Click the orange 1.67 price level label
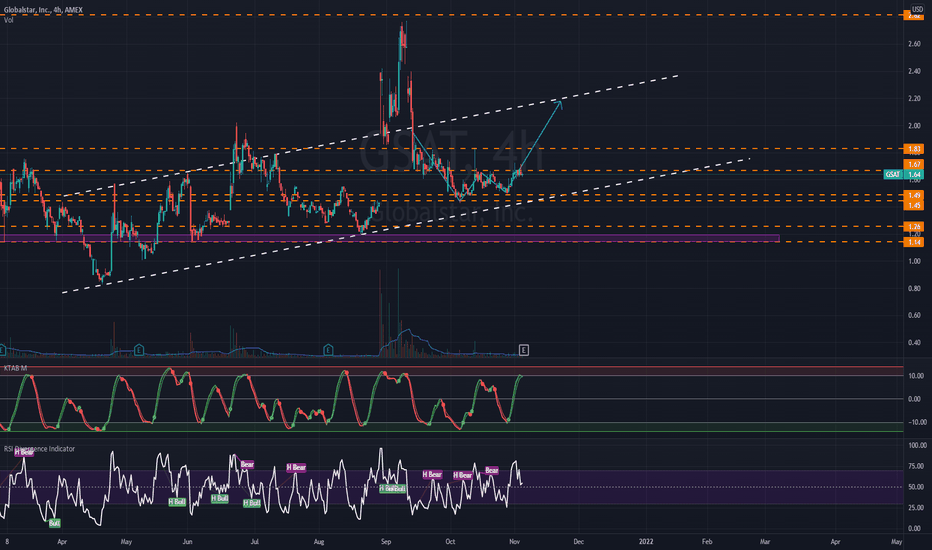The image size is (932, 550). 914,164
